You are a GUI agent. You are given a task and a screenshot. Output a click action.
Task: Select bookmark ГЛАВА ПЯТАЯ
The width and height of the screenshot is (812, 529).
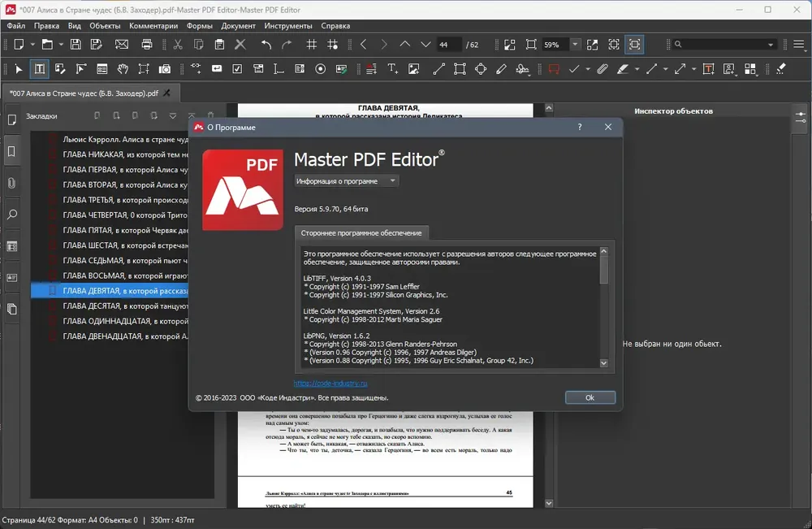[125, 230]
